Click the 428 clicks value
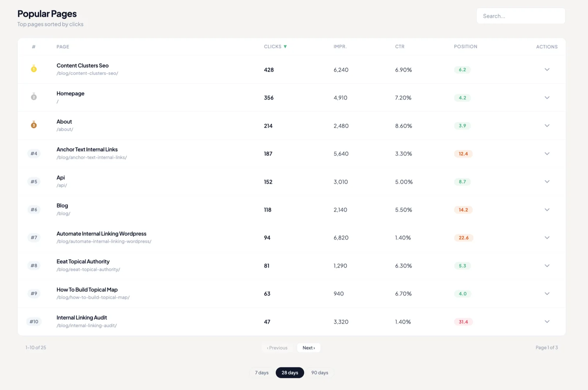 click(269, 70)
